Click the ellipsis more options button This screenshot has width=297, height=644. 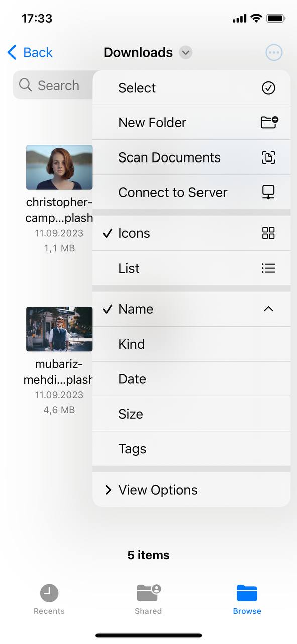coord(274,52)
